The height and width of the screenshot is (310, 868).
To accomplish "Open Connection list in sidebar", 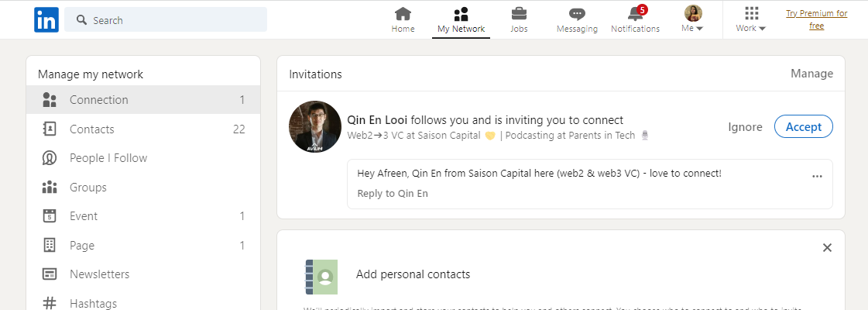I will coord(99,100).
